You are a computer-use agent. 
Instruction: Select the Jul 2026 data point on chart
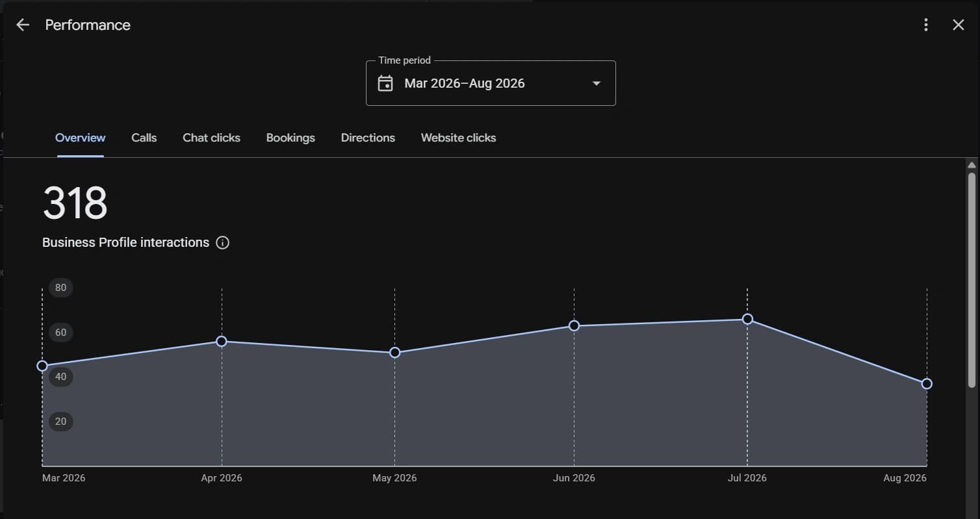click(x=747, y=319)
